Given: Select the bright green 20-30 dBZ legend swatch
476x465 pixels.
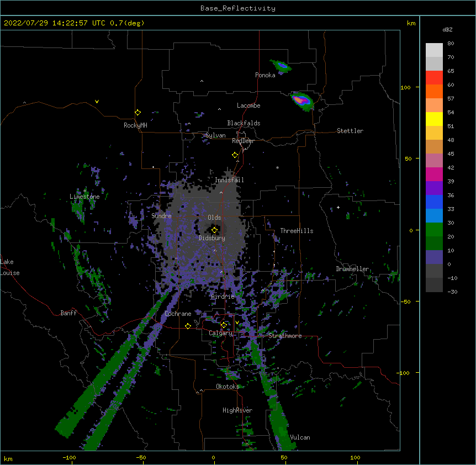Looking at the screenshot, I should (434, 230).
